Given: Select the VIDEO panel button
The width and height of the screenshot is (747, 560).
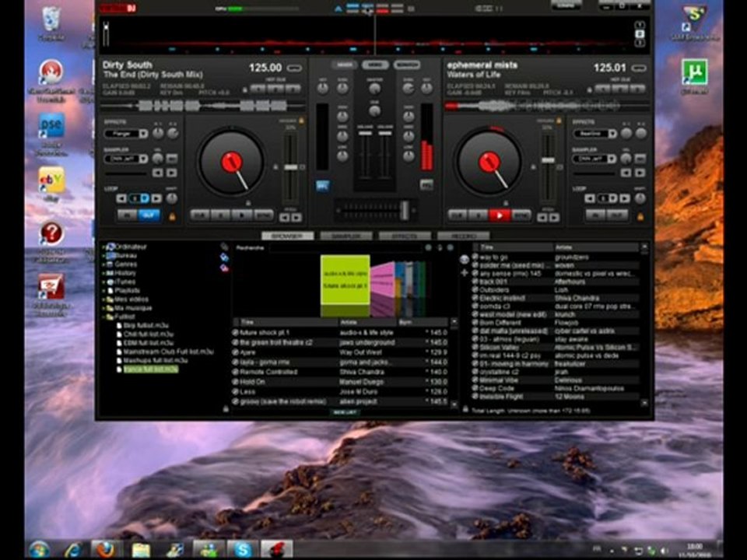Looking at the screenshot, I should coord(375,65).
